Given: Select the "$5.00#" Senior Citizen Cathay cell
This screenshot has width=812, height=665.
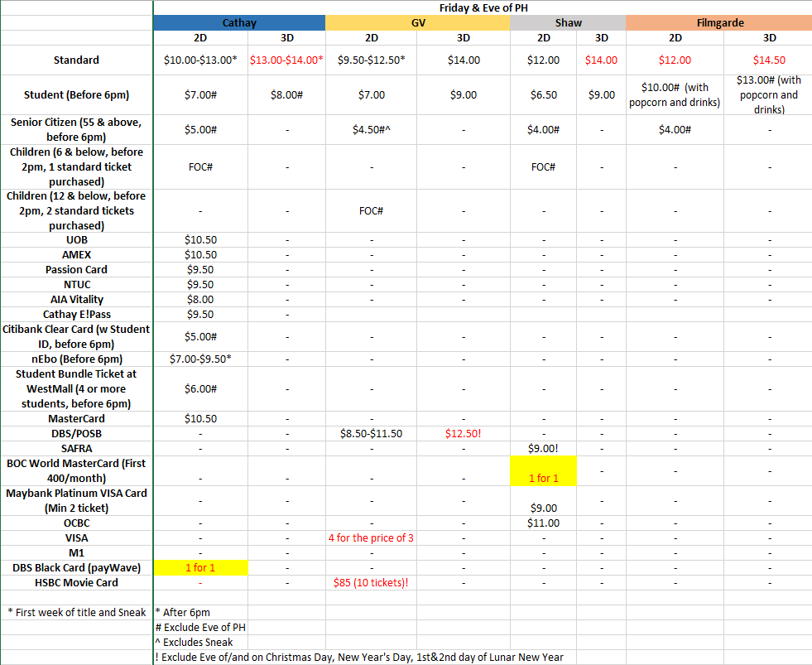Looking at the screenshot, I should coord(200,129).
